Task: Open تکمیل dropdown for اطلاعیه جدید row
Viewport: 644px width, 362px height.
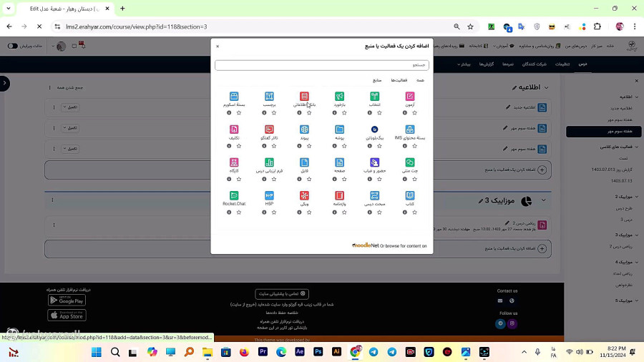Action: [70, 107]
